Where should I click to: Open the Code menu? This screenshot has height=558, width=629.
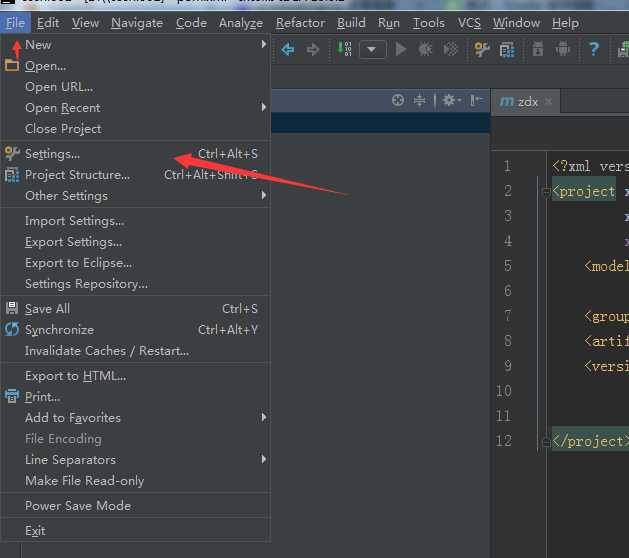(x=191, y=23)
